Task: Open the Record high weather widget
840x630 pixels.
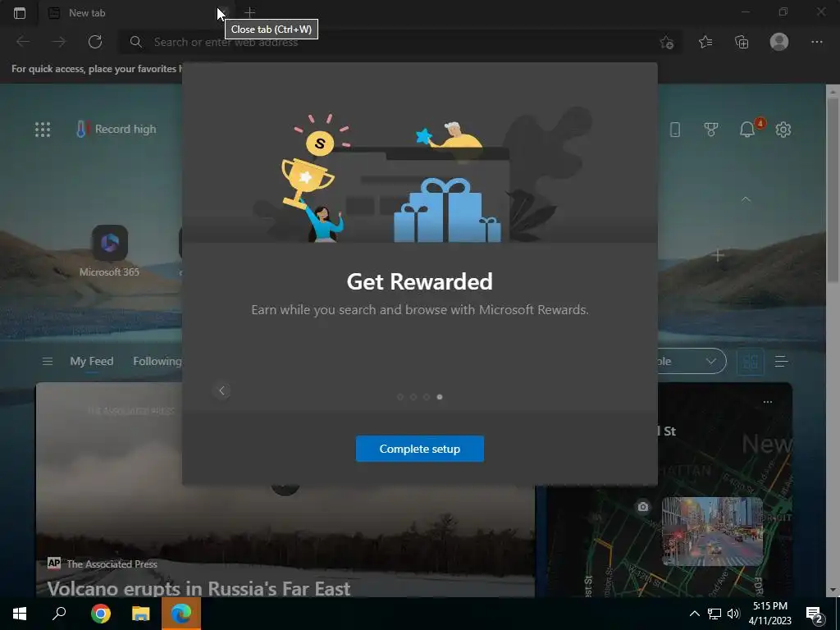Action: (x=116, y=129)
